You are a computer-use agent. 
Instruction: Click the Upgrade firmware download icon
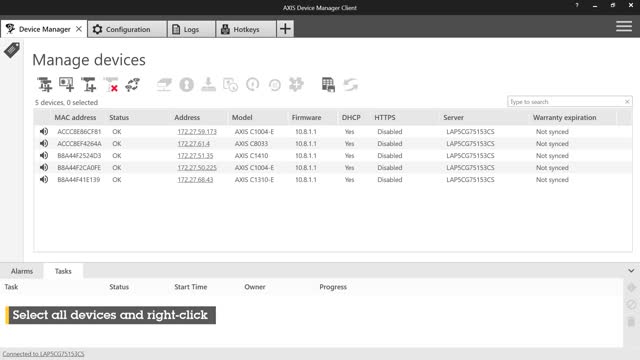pyautogui.click(x=209, y=85)
